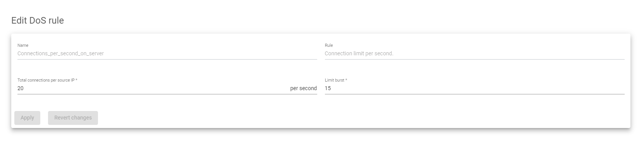Click the Edit DoS rule heading
Screen dimensions: 644x152
tap(38, 20)
